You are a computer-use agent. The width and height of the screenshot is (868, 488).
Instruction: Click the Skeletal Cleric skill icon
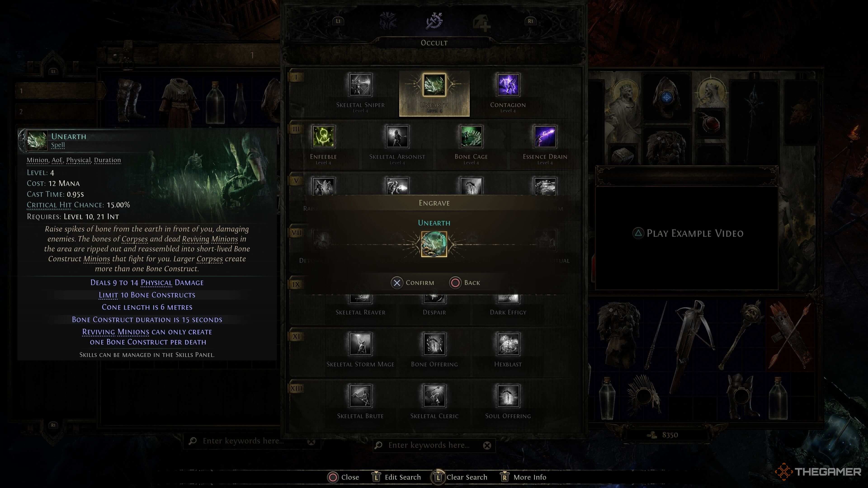(x=434, y=396)
